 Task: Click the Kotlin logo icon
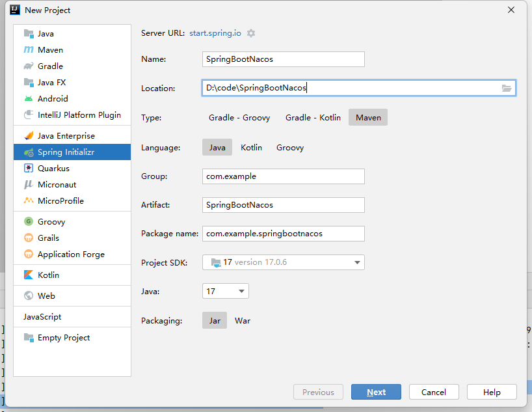pos(29,275)
